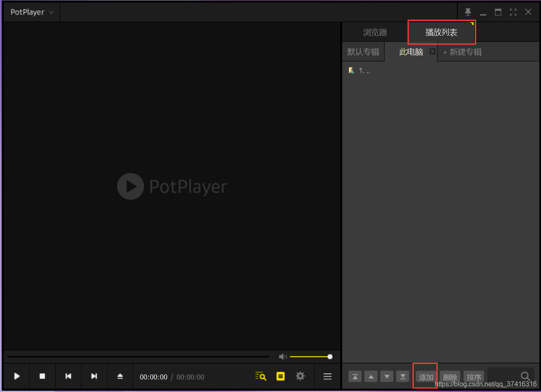Open the settings gear in control bar
The width and height of the screenshot is (541, 392).
point(300,376)
